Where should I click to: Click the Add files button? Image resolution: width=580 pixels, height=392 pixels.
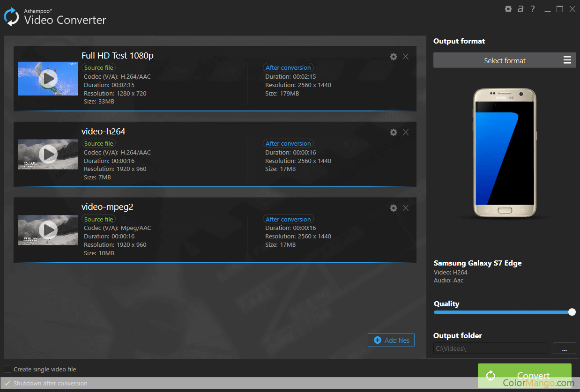point(391,340)
